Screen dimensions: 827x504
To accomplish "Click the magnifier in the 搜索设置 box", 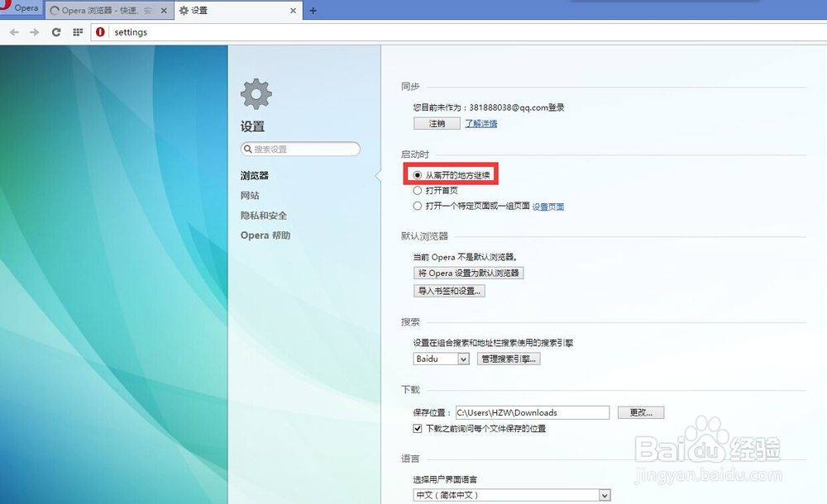I will (248, 149).
